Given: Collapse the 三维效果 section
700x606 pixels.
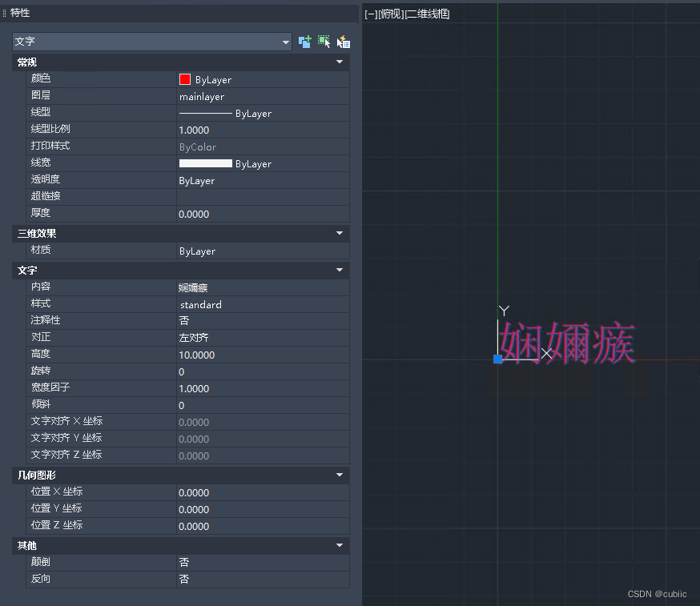Looking at the screenshot, I should click(340, 233).
